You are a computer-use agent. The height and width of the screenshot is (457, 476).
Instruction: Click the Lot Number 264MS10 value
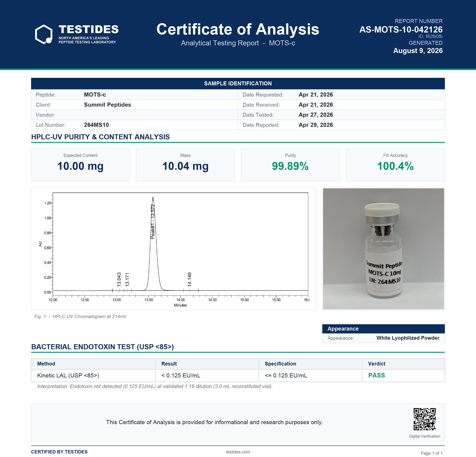pos(96,125)
